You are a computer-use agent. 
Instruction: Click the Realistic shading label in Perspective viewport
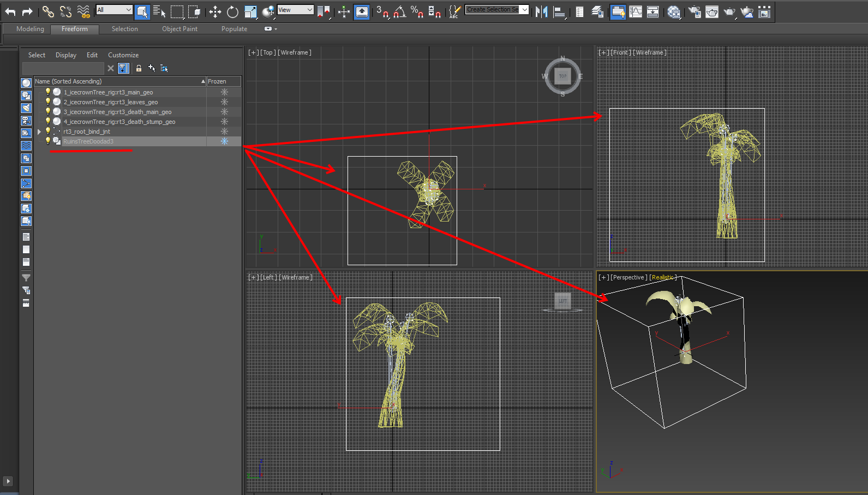pos(662,277)
